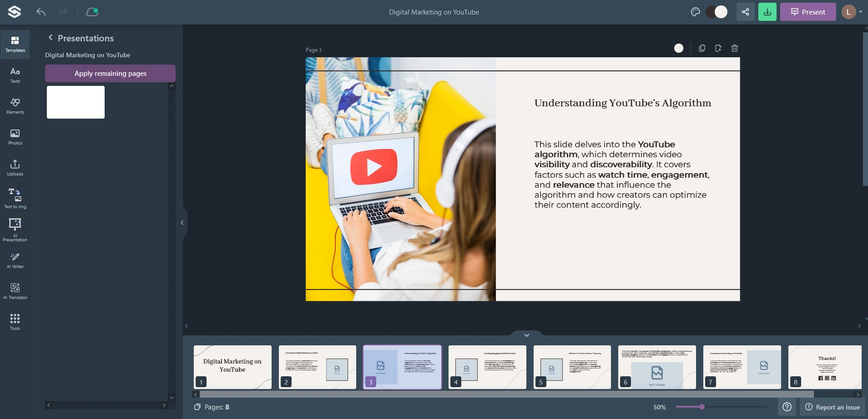Click the share icon button
Viewport: 868px width, 419px height.
tap(745, 12)
